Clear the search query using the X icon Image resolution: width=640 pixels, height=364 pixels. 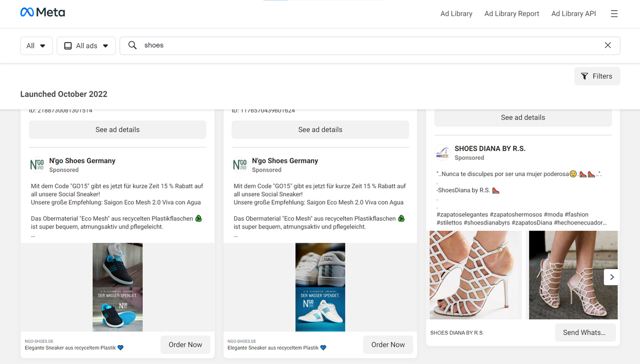coord(607,45)
